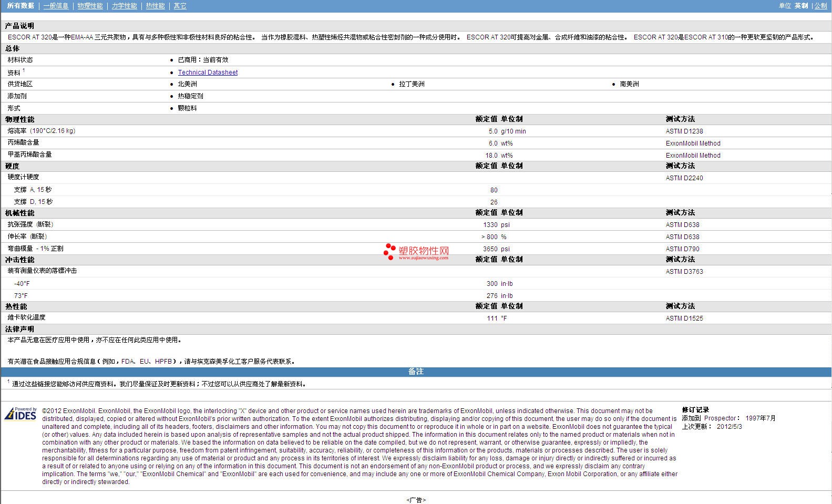Viewport: 832px width, 504px height.
Task: Click the ASTM D790 test method
Action: (682, 249)
